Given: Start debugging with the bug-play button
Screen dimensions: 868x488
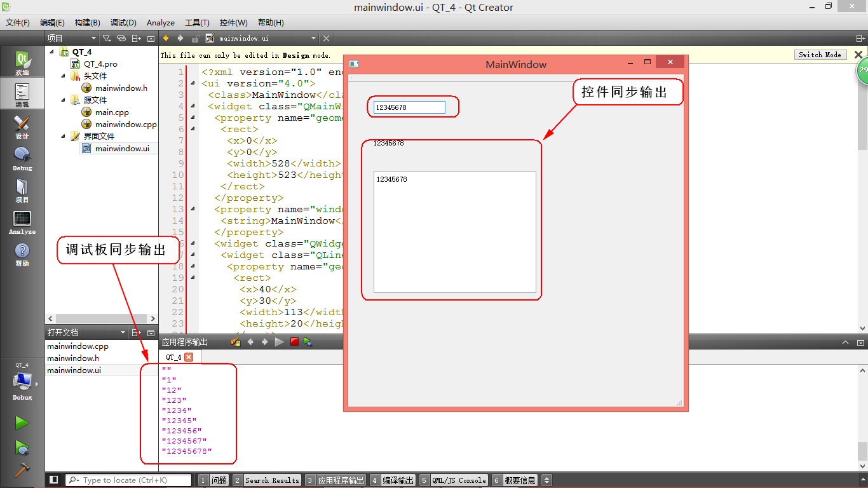Looking at the screenshot, I should click(x=22, y=447).
